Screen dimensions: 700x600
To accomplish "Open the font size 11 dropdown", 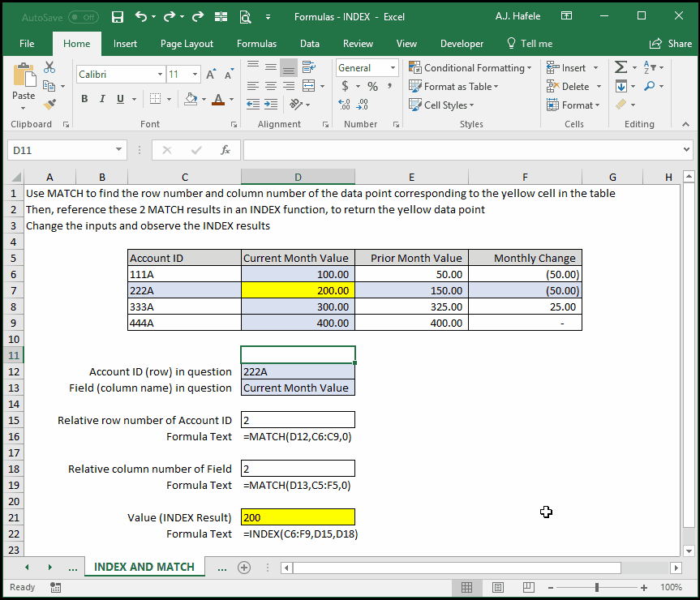I will [195, 75].
